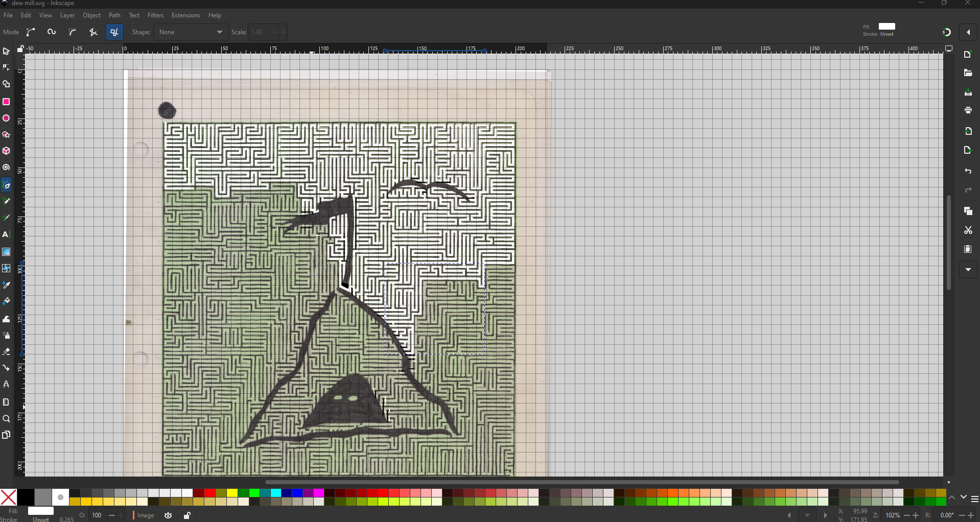The height and width of the screenshot is (522, 980).
Task: Open the Edit menu
Action: click(x=26, y=15)
